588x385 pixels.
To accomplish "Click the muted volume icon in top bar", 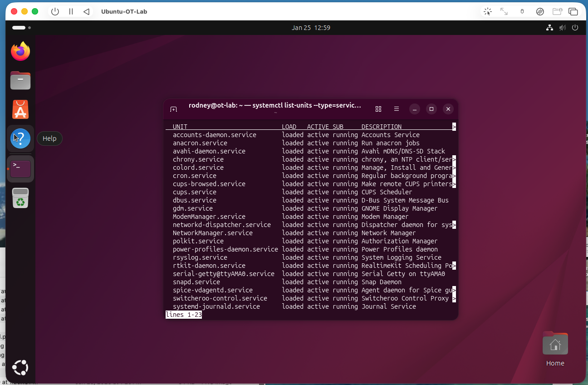I will [x=563, y=28].
